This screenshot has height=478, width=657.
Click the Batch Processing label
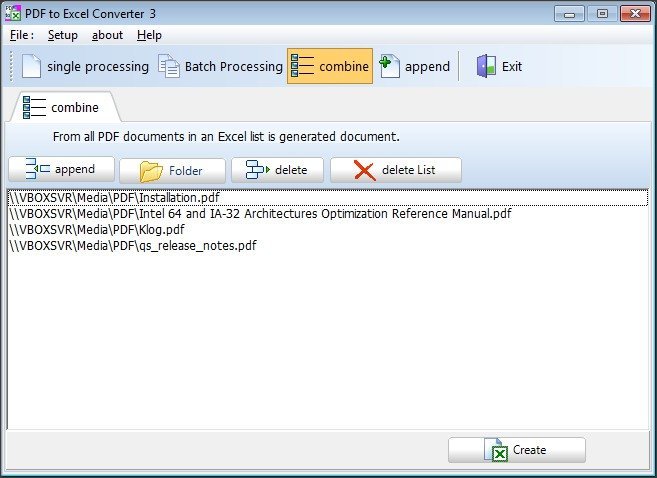click(x=234, y=67)
